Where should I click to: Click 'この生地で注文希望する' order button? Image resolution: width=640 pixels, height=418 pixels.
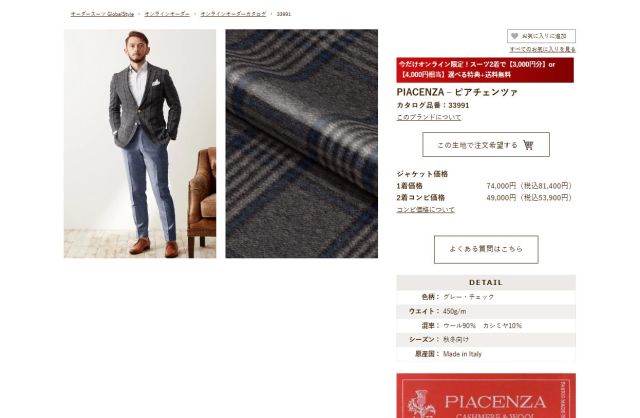(486, 145)
